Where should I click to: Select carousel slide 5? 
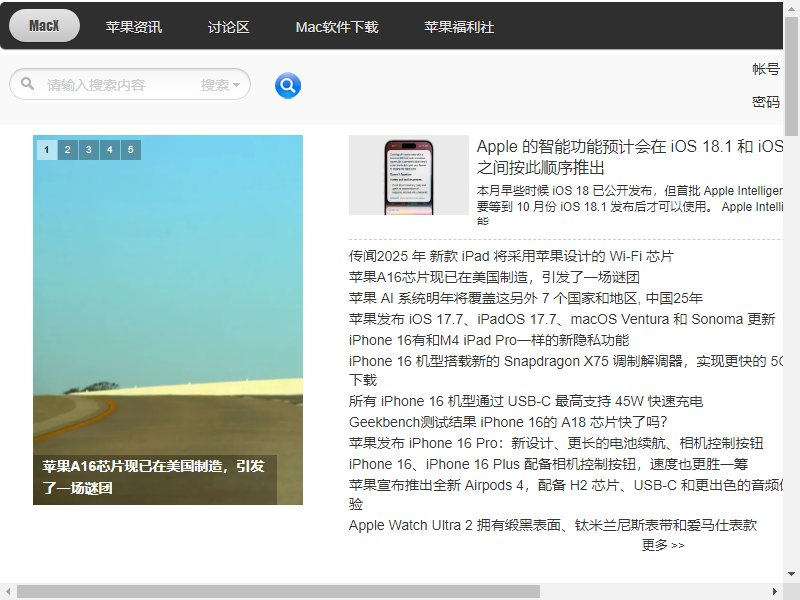131,149
